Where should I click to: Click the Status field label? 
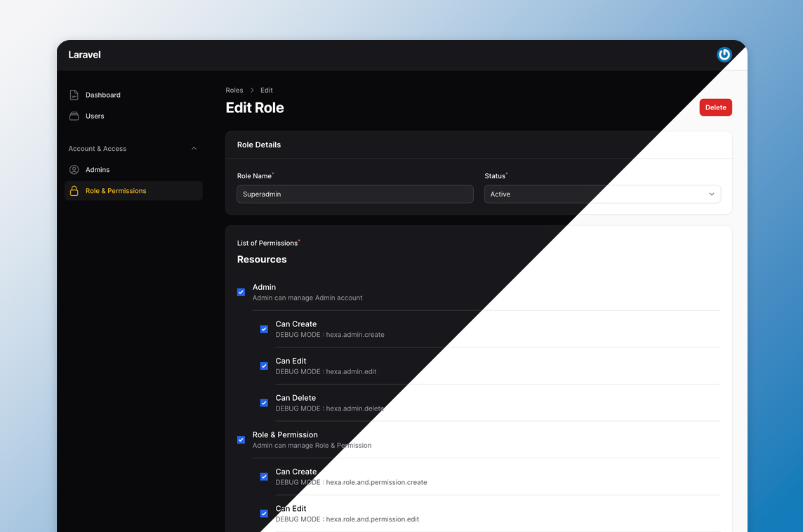click(495, 176)
